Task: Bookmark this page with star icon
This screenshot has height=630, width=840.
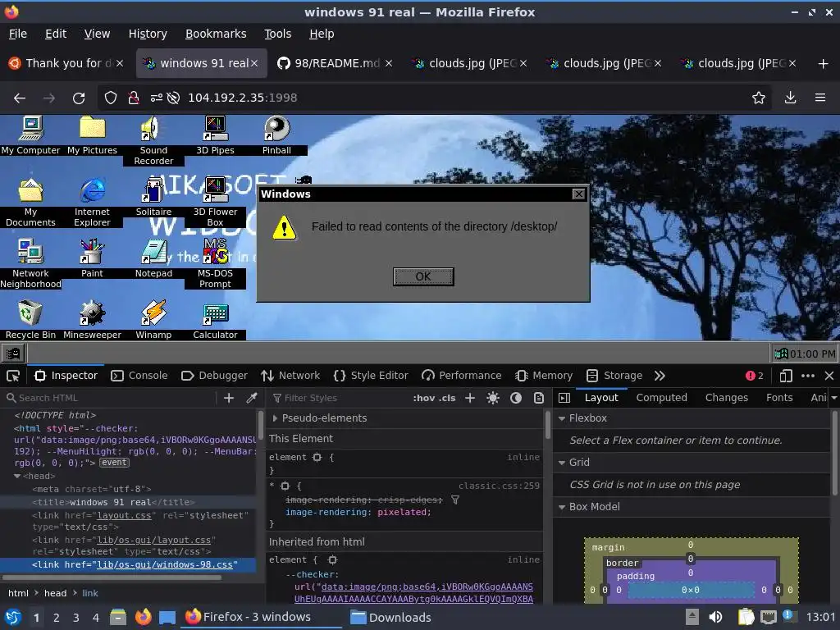Action: click(758, 98)
